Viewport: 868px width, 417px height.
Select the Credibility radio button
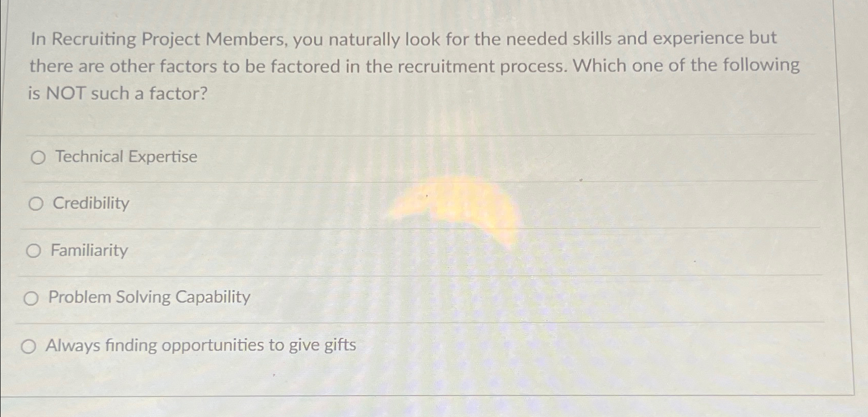pyautogui.click(x=35, y=204)
